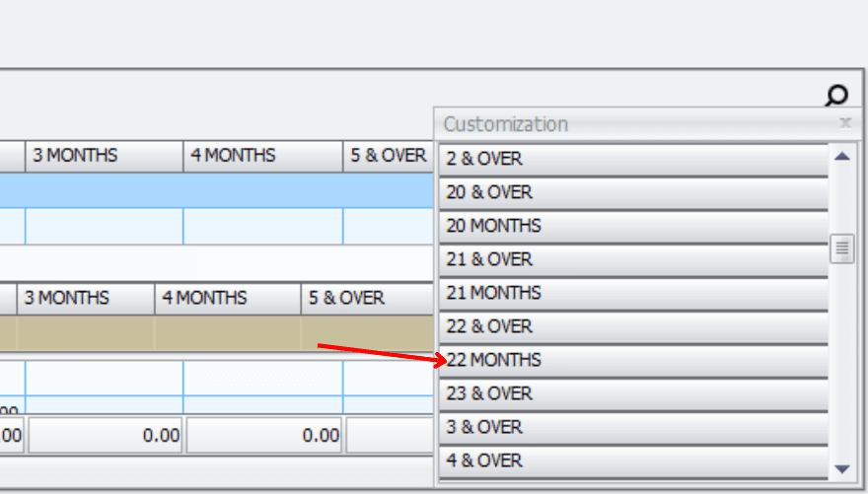Click "22 & OVER" in Customization list
868x494 pixels.
coord(633,326)
